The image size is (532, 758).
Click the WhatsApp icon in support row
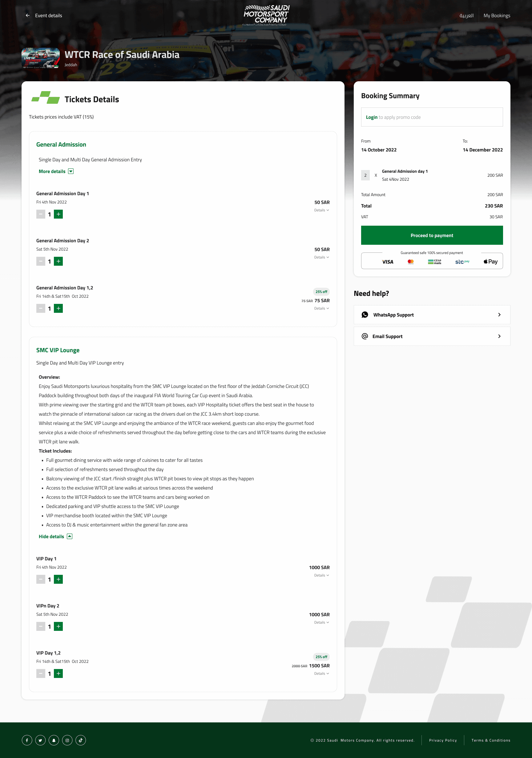365,315
